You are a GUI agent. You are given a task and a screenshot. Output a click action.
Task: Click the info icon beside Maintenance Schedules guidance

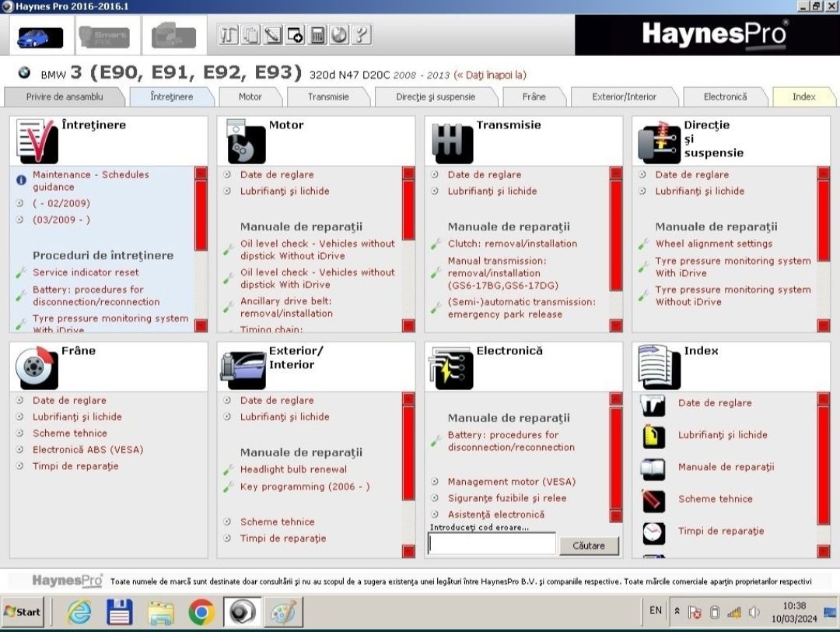coord(21,180)
